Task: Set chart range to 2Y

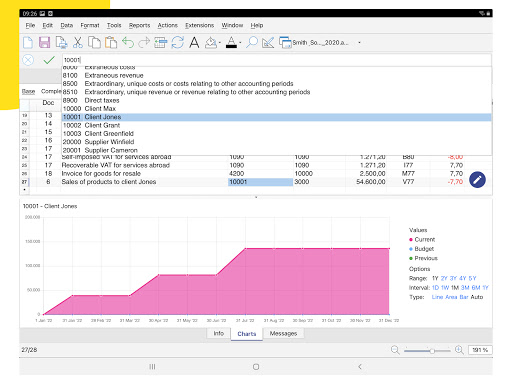Action: coord(444,278)
